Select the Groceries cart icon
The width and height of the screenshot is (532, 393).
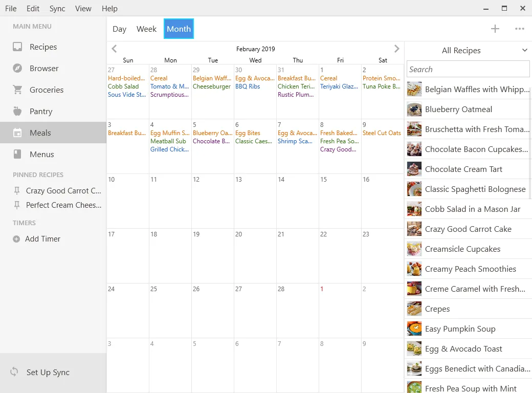coord(17,90)
